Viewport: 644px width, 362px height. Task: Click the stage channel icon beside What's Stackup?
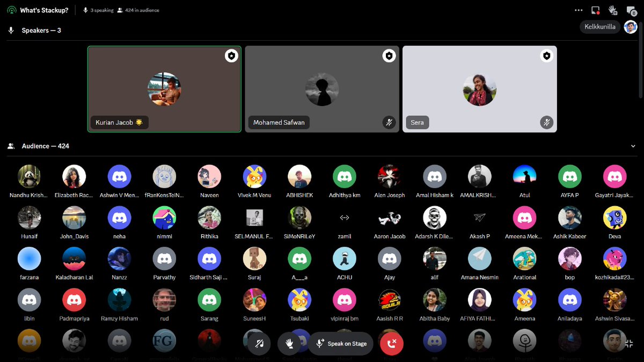click(12, 10)
